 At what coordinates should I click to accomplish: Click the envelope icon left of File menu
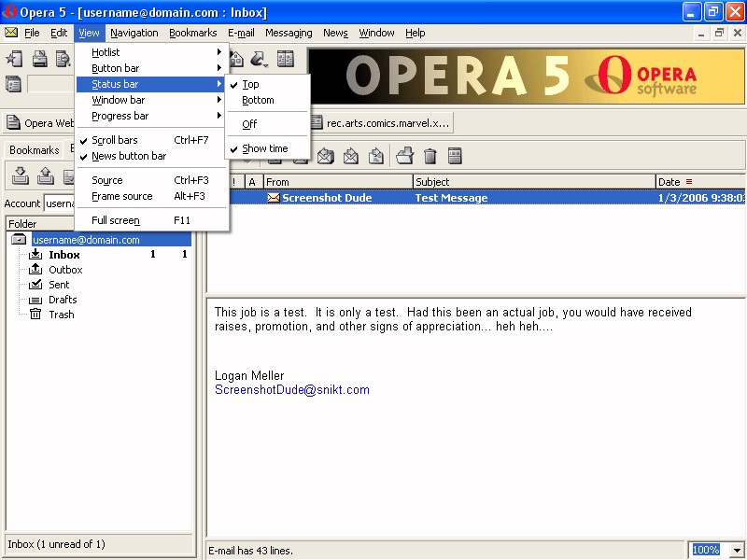[x=11, y=33]
